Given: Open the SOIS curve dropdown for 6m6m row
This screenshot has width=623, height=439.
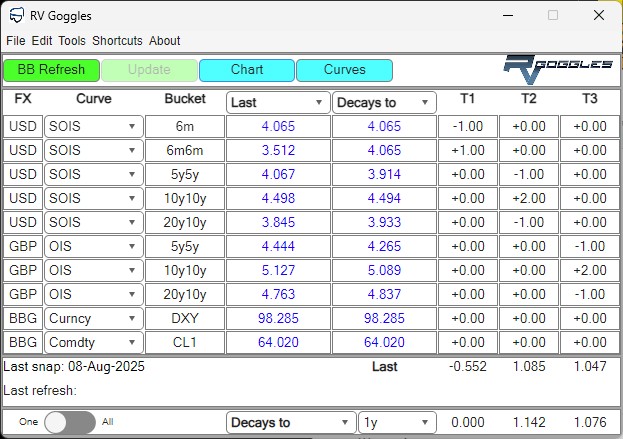Looking at the screenshot, I should point(94,151).
